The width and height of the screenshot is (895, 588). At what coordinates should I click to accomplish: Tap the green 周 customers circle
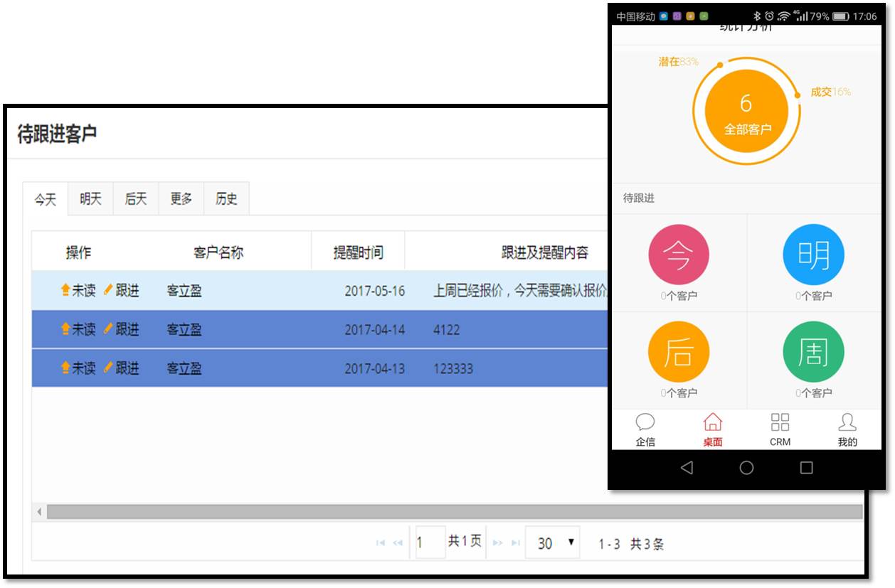point(813,352)
